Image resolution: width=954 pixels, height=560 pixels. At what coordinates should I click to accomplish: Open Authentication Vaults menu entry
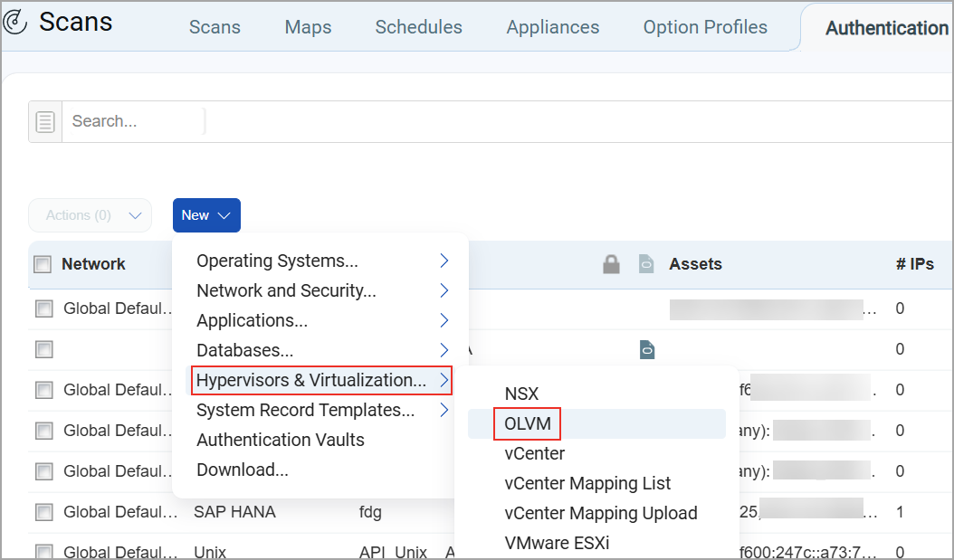[x=281, y=440]
